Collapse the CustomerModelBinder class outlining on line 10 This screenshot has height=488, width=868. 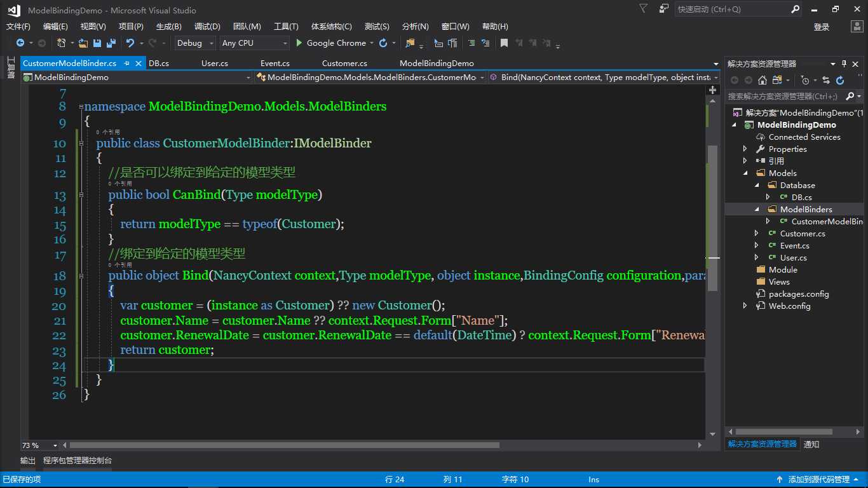pos(81,144)
